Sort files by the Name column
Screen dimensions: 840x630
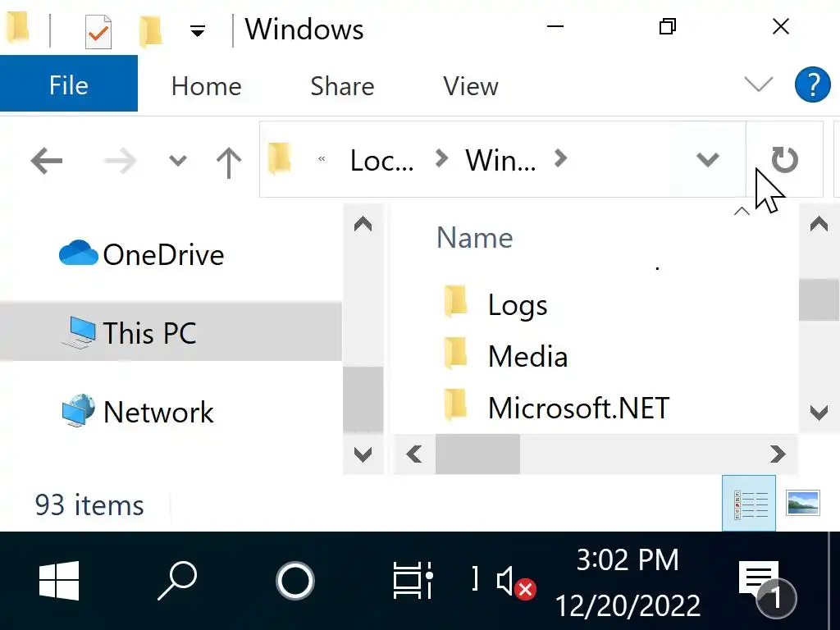pyautogui.click(x=474, y=238)
